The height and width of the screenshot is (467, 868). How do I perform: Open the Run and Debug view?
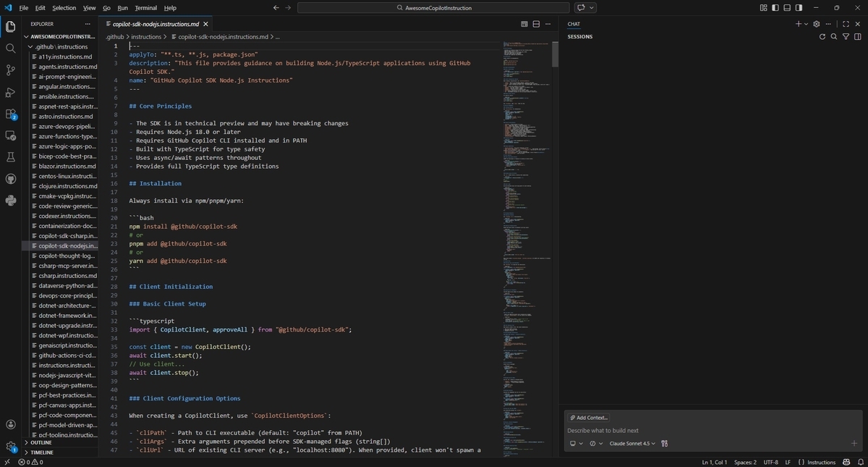[10, 92]
